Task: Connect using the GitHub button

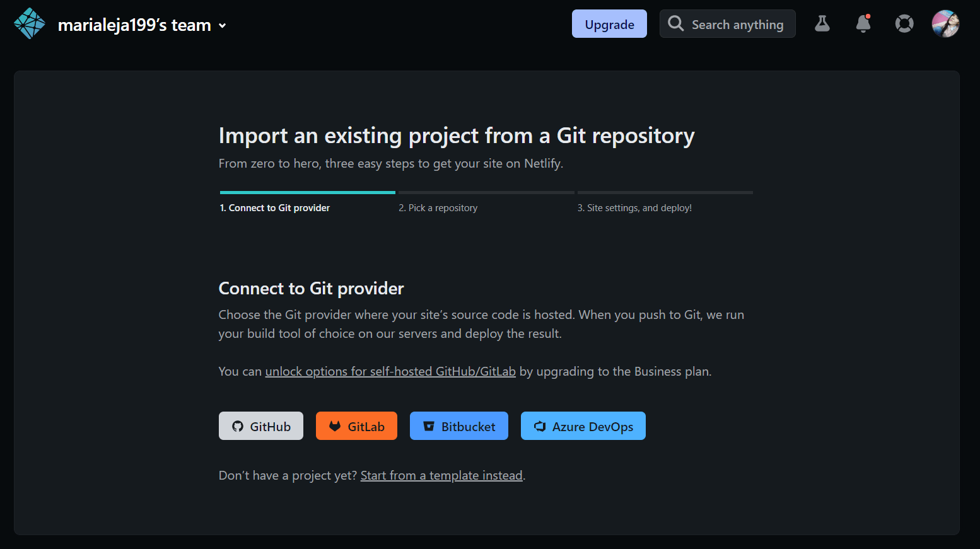Action: point(260,425)
